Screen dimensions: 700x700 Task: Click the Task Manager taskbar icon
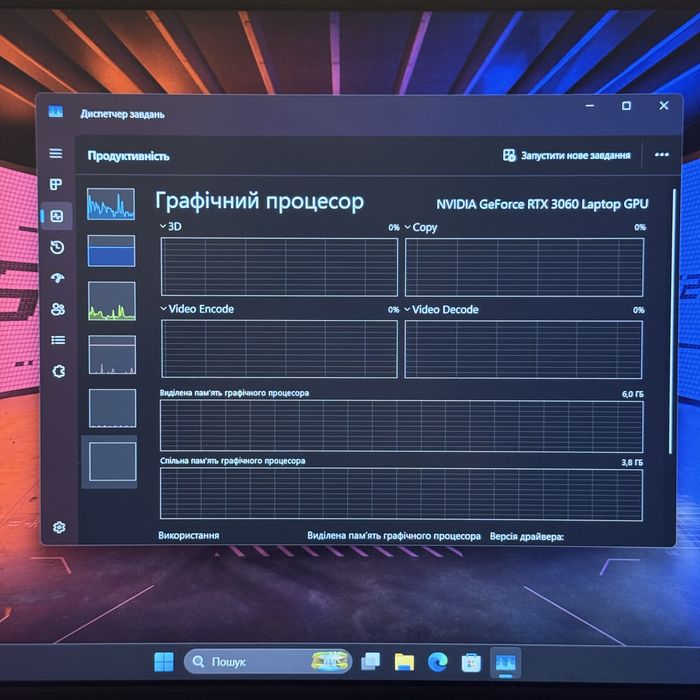point(505,663)
